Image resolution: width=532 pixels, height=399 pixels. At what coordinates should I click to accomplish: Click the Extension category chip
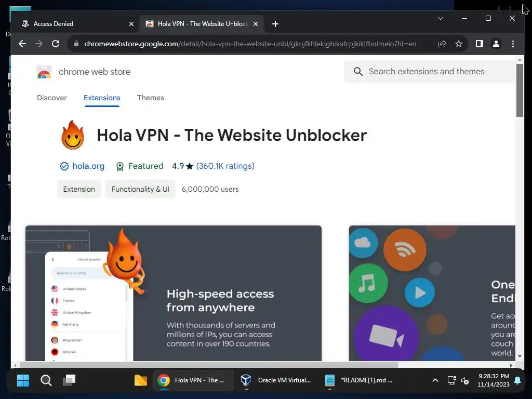[x=79, y=189]
